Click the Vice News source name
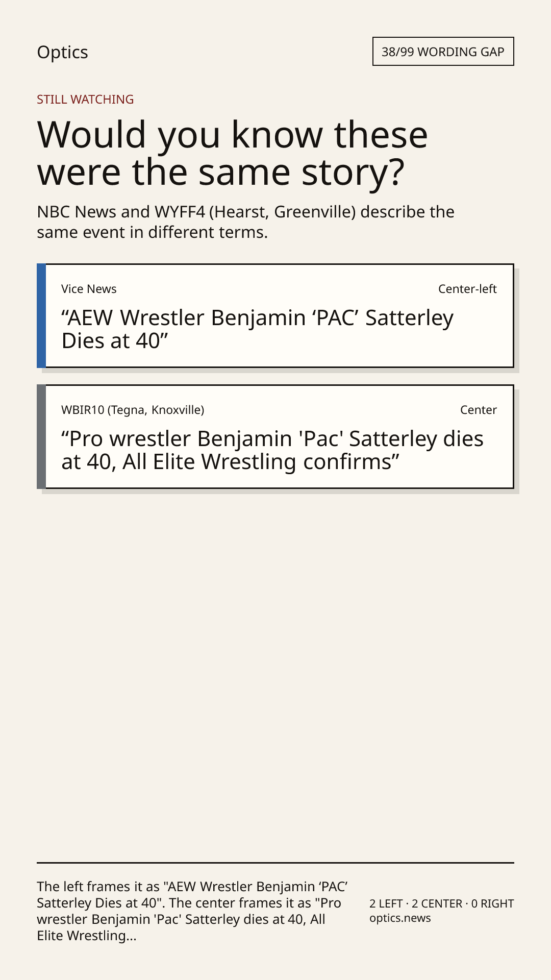The image size is (551, 980). point(89,289)
